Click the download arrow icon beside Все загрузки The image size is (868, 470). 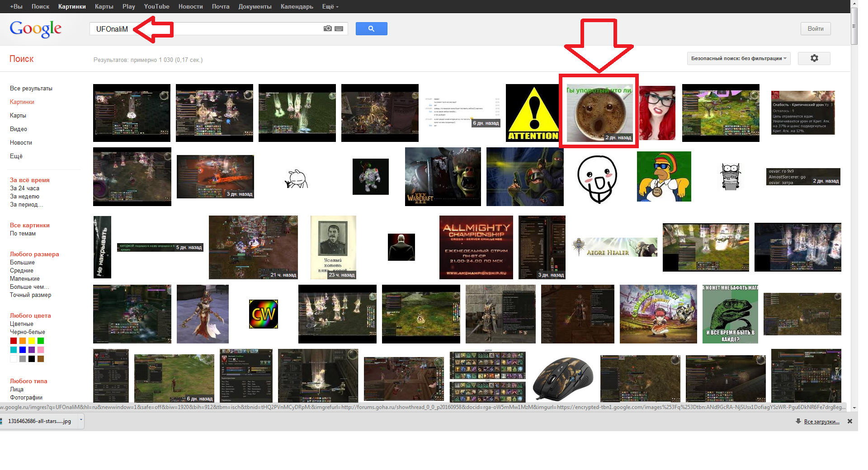[x=798, y=421]
